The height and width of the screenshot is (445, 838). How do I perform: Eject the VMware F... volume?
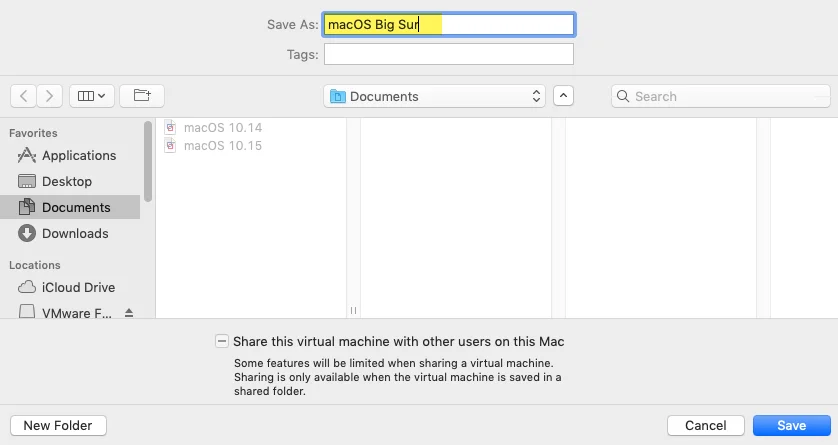tap(129, 313)
